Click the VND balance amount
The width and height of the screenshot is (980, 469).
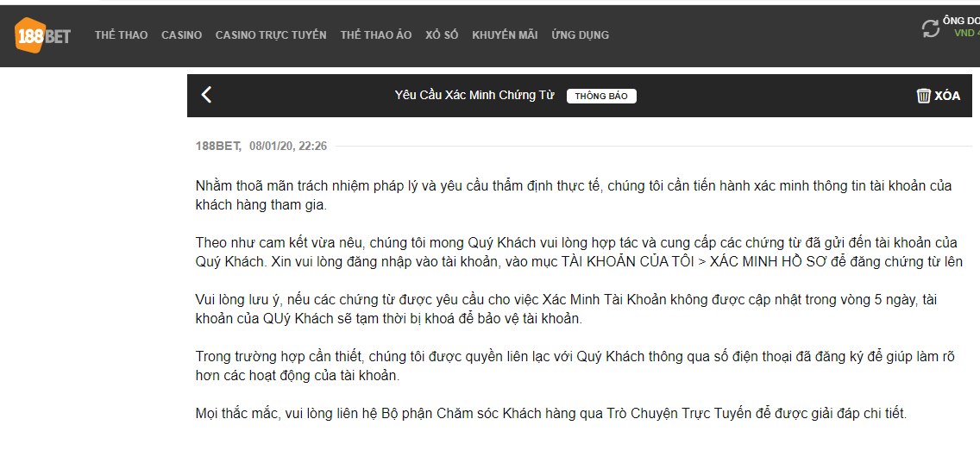(x=965, y=34)
